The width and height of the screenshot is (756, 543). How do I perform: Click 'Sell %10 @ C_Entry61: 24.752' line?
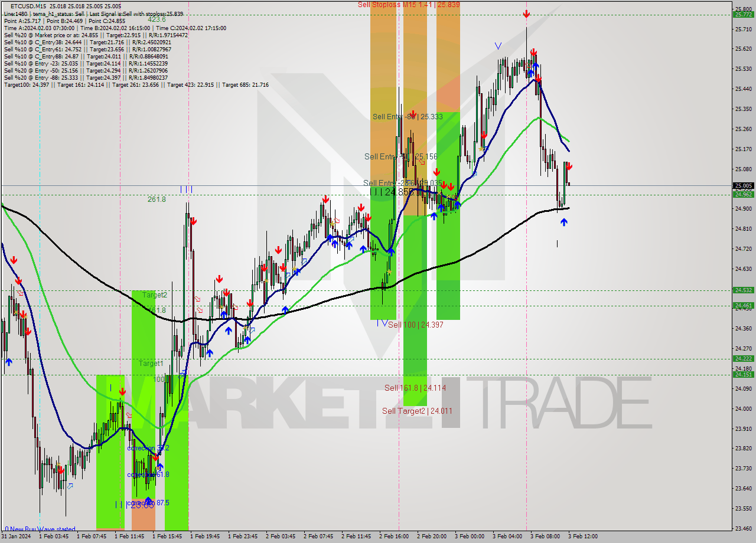tap(87, 49)
